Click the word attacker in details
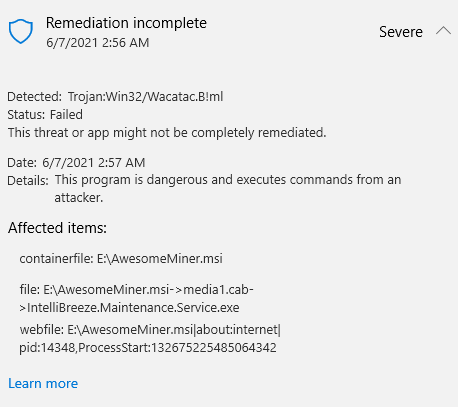Screen dimensions: 458x407 pyautogui.click(x=79, y=198)
